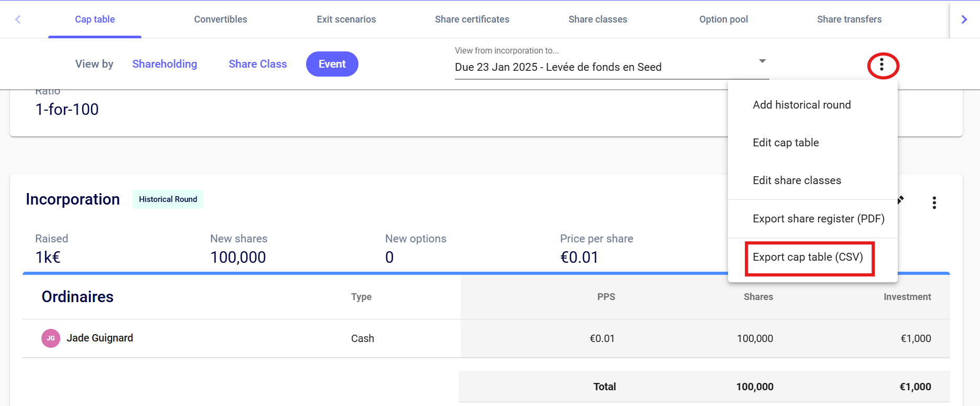Screen dimensions: 980x406
Task: Switch view to Shareholding
Action: 165,64
